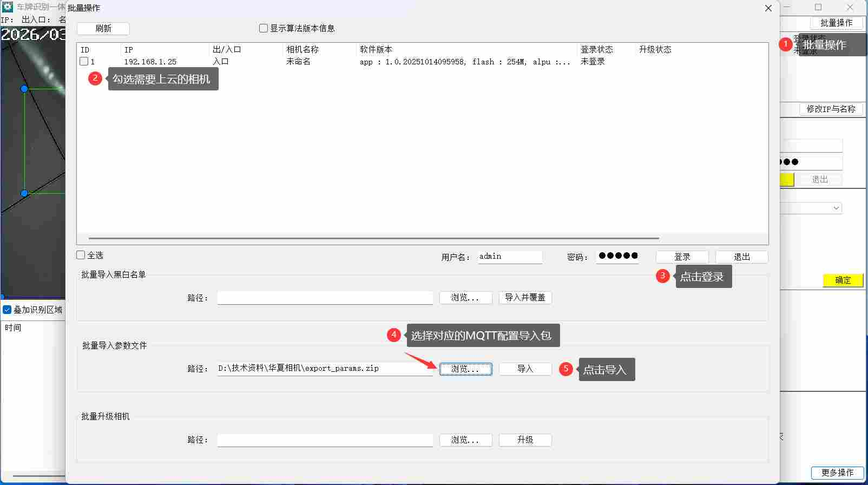Open 更多操作 in main window
The width and height of the screenshot is (868, 485).
click(x=838, y=473)
